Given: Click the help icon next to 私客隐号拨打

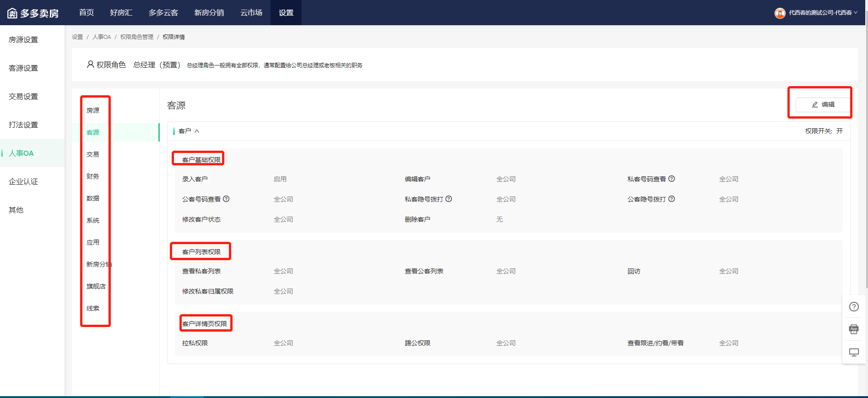Looking at the screenshot, I should pyautogui.click(x=449, y=199).
